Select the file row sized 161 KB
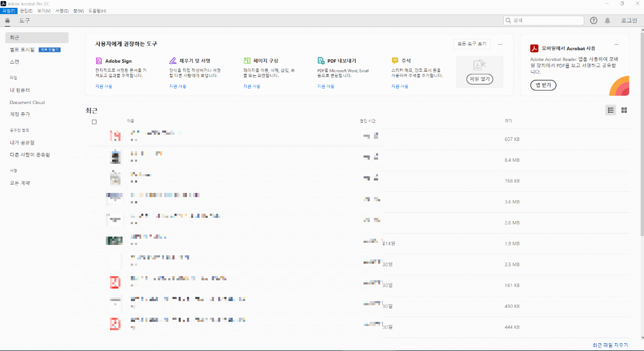This screenshot has height=351, width=644. (x=358, y=285)
